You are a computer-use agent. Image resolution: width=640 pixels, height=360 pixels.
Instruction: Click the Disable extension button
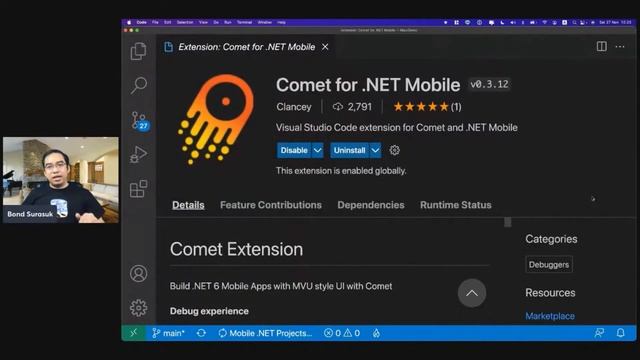[294, 150]
